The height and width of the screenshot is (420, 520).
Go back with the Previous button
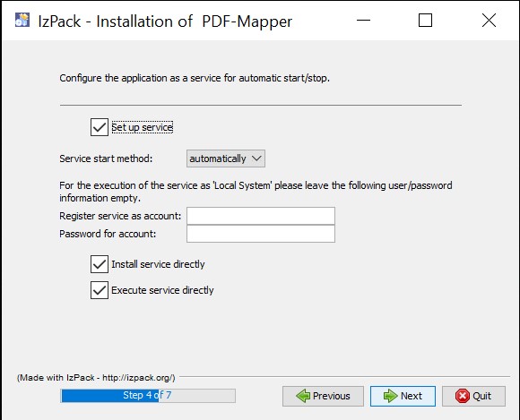pos(323,396)
